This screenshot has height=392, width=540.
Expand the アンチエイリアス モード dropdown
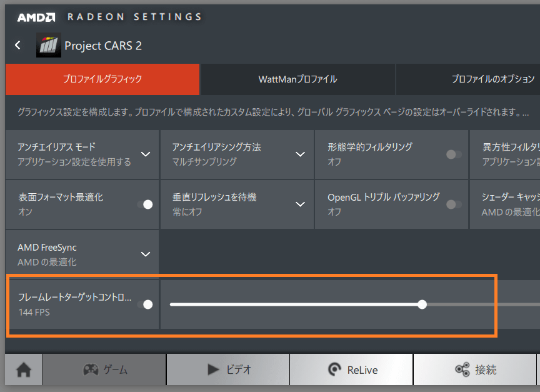[146, 154]
